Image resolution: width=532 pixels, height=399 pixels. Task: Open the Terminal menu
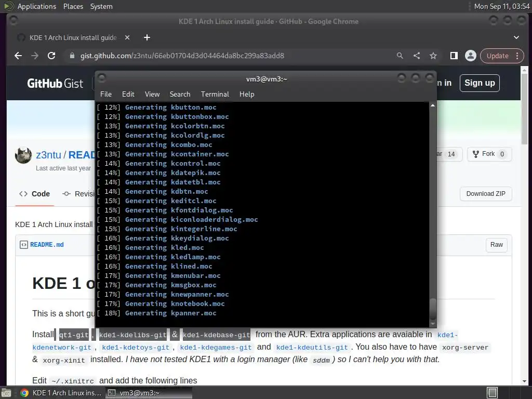pyautogui.click(x=215, y=95)
